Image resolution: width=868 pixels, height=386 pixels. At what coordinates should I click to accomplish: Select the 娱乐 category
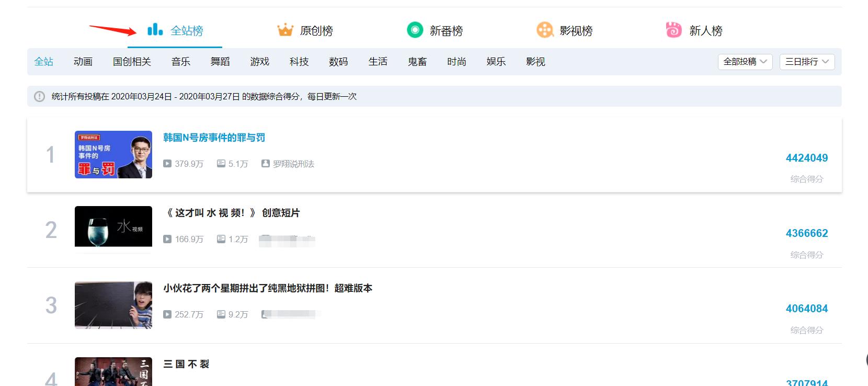click(496, 62)
